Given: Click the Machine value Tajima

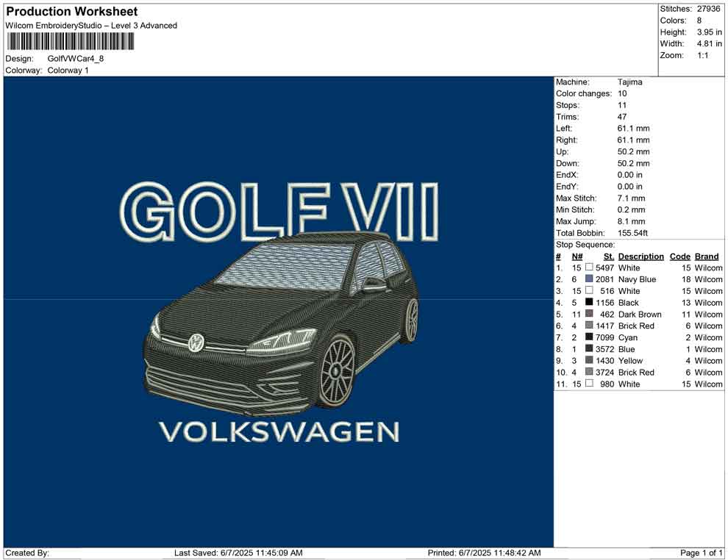Looking at the screenshot, I should [630, 82].
